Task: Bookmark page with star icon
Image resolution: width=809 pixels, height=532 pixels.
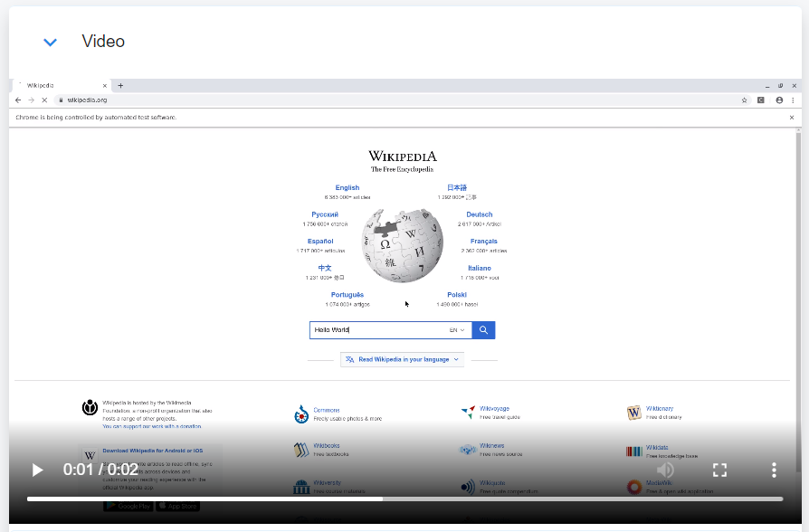Action: tap(744, 100)
